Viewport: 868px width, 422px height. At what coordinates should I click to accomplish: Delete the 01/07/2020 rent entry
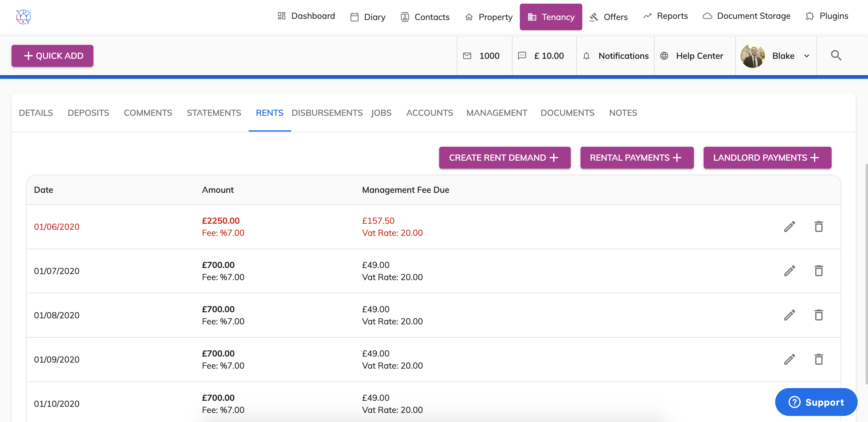(x=819, y=271)
